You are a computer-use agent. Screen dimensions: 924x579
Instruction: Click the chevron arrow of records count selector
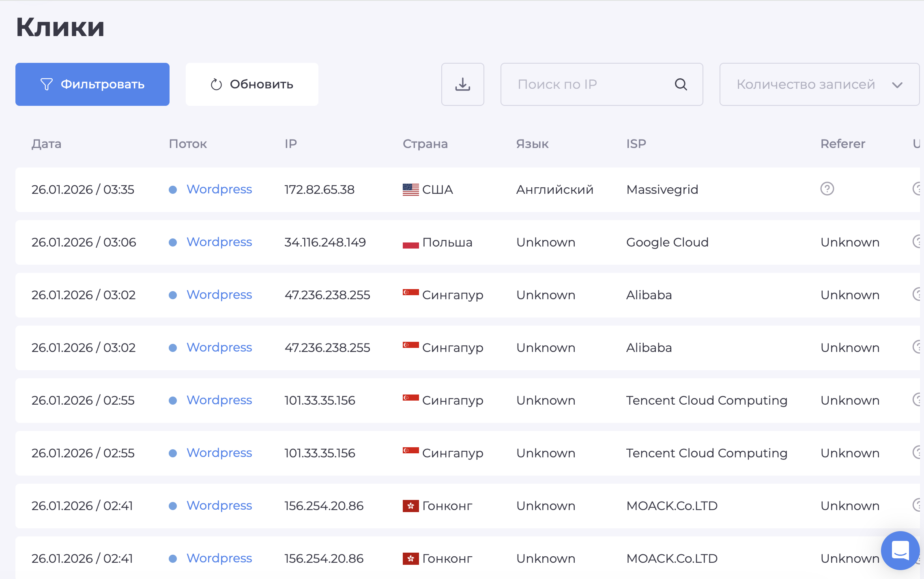[897, 85]
